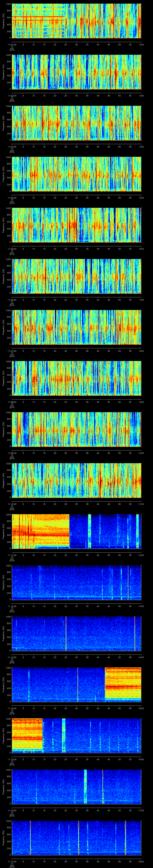Open the spectrogram panel starting at 11:06:00

77,276
